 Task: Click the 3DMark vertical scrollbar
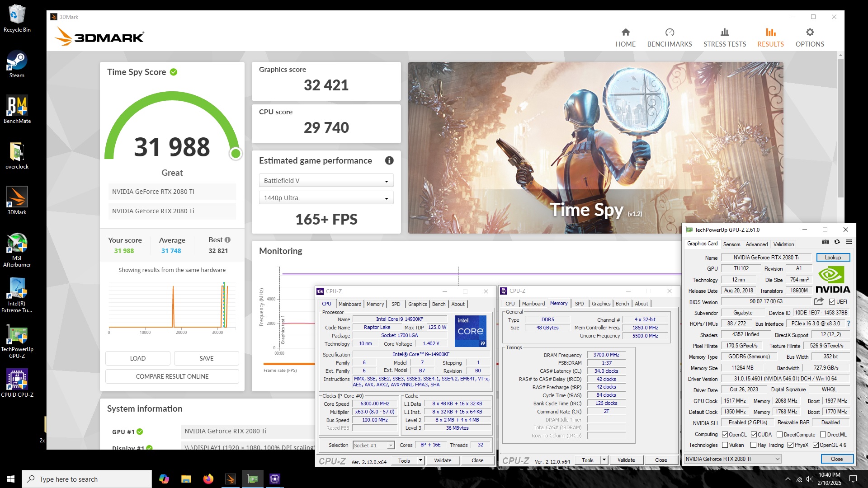(x=840, y=128)
